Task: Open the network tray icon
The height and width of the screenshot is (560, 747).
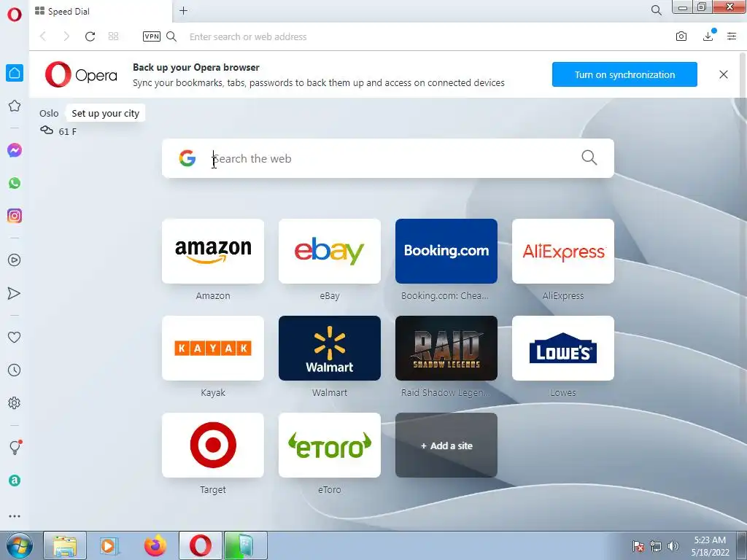Action: coord(656,545)
